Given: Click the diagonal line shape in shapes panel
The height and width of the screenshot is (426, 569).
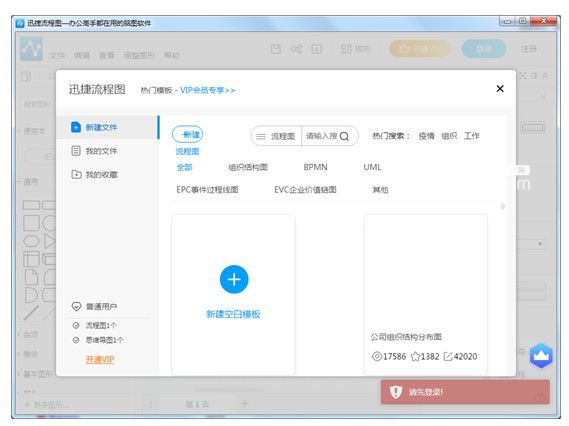Looking at the screenshot, I should [x=31, y=313].
